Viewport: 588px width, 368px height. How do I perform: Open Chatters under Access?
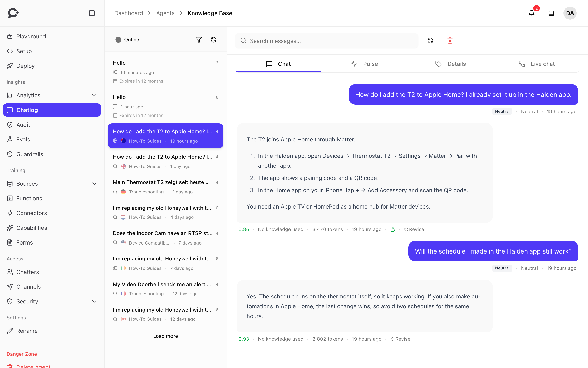coord(52,272)
